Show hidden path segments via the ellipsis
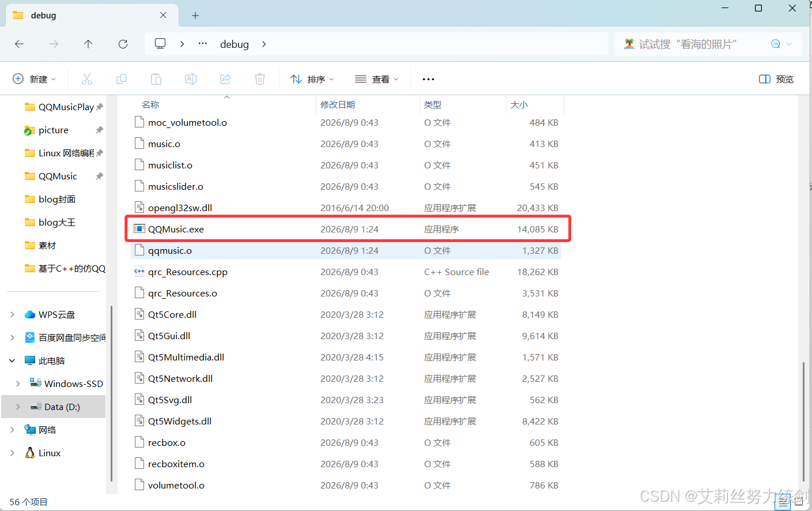Image resolution: width=812 pixels, height=511 pixels. click(x=203, y=44)
